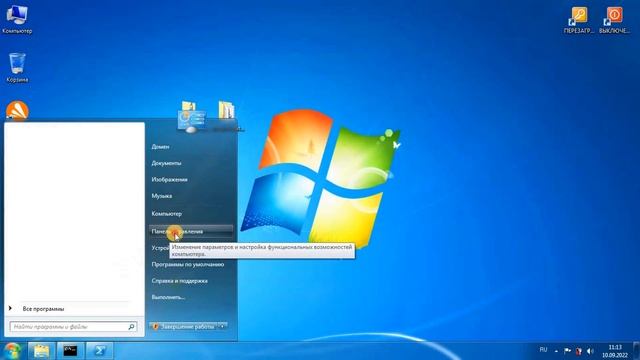Image resolution: width=640 pixels, height=360 pixels.
Task: Click the Завершение работы button
Action: (x=183, y=327)
